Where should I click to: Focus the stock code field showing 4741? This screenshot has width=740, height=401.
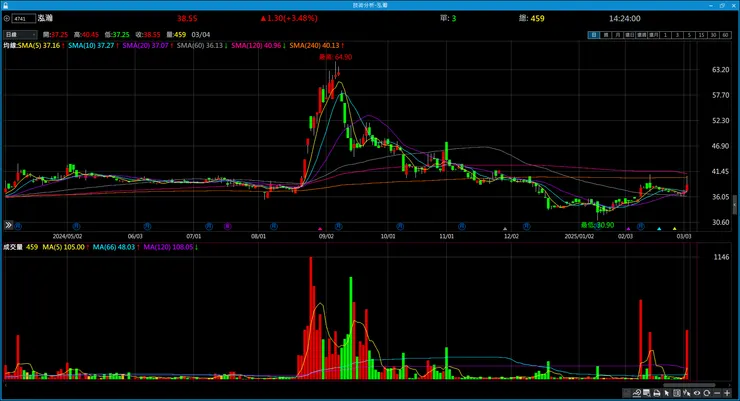coord(24,18)
